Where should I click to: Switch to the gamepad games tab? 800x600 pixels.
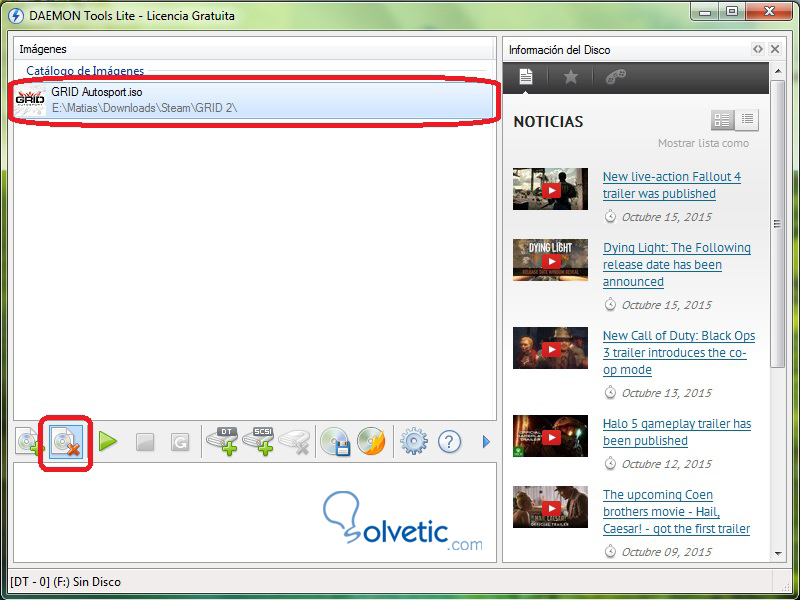point(616,77)
